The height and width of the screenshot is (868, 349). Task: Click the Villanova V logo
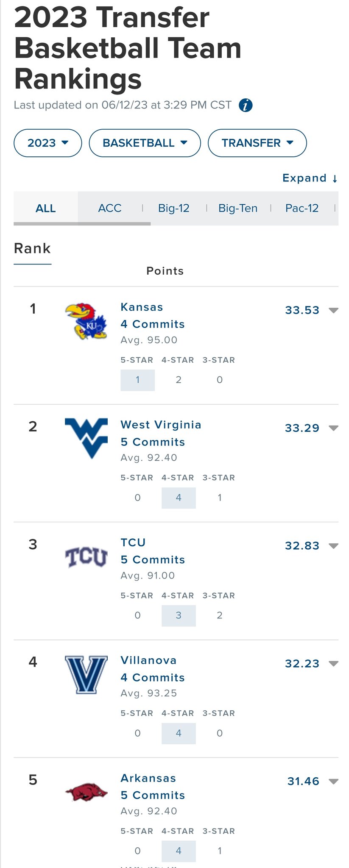pyautogui.click(x=86, y=674)
